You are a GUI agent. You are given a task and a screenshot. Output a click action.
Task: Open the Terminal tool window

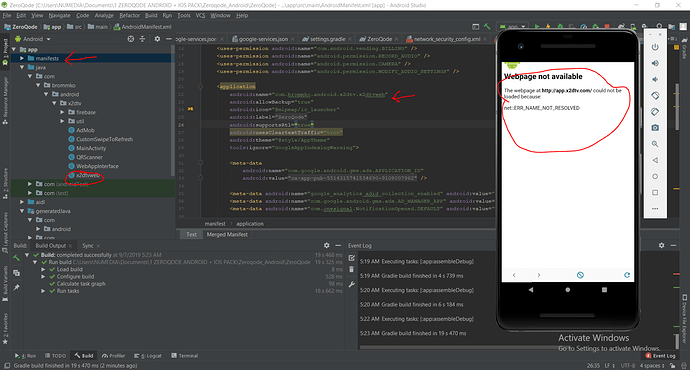184,355
